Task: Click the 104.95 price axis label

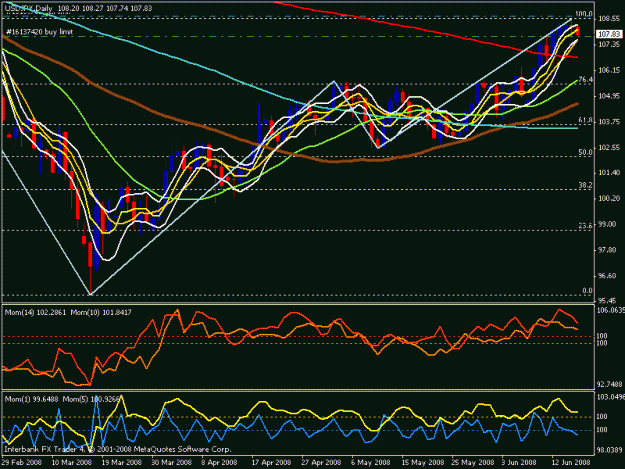Action: pos(609,96)
